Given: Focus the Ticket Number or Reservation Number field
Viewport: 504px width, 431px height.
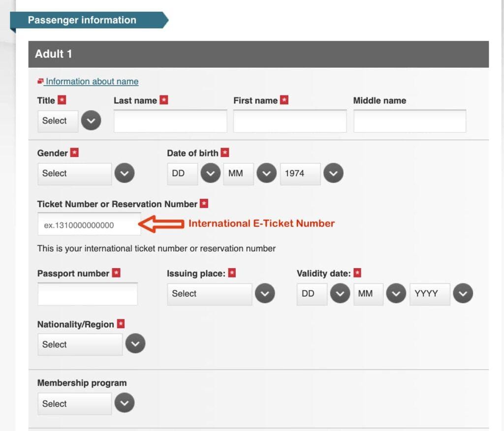Looking at the screenshot, I should pyautogui.click(x=89, y=224).
